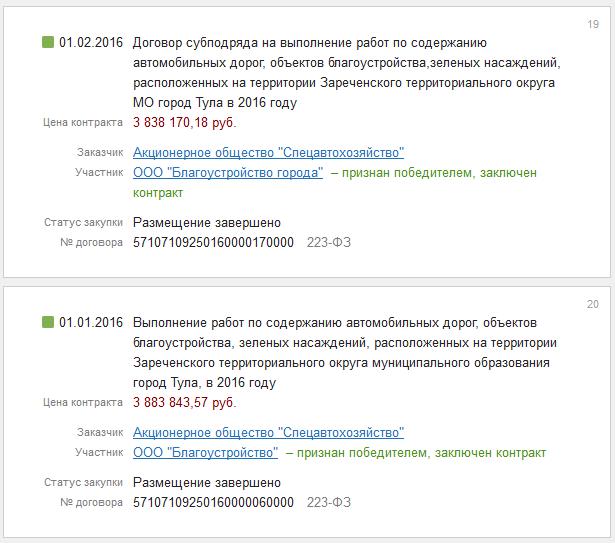Open participant ООО "Благоустройство" link in card 20

pyautogui.click(x=205, y=453)
